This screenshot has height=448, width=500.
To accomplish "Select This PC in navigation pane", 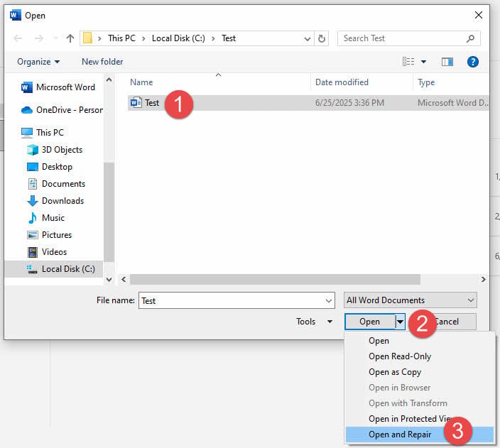I will [x=43, y=132].
